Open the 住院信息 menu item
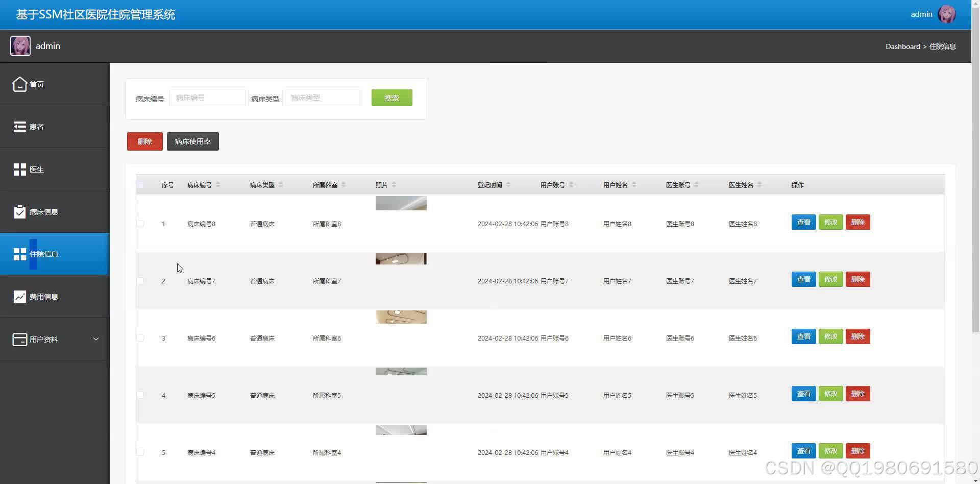 [55, 254]
